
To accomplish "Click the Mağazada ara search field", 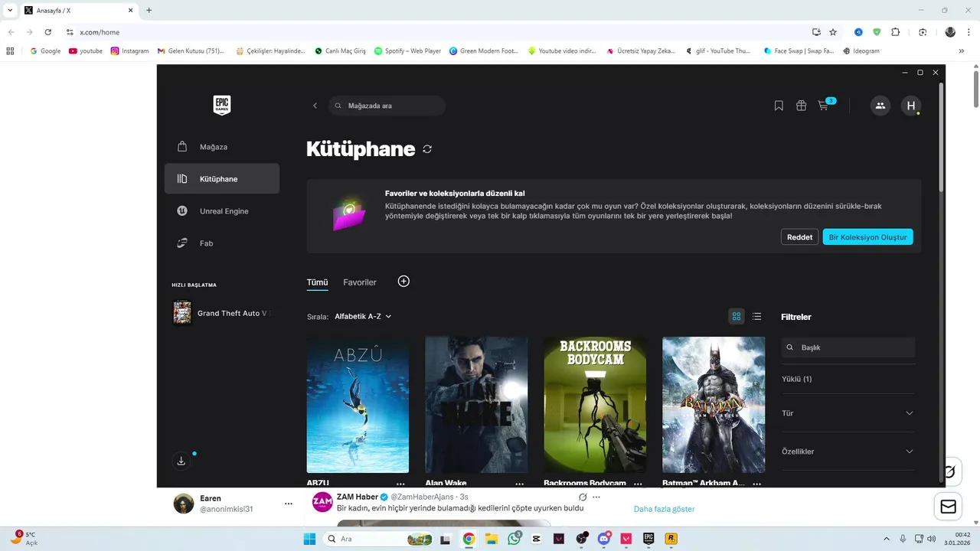I will (x=387, y=106).
